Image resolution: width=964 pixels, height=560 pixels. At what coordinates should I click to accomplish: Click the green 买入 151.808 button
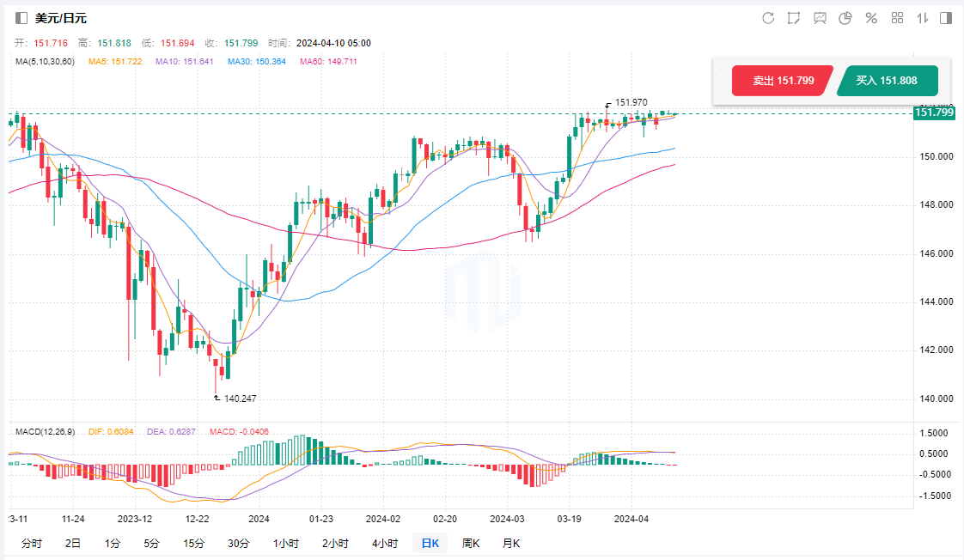[886, 81]
